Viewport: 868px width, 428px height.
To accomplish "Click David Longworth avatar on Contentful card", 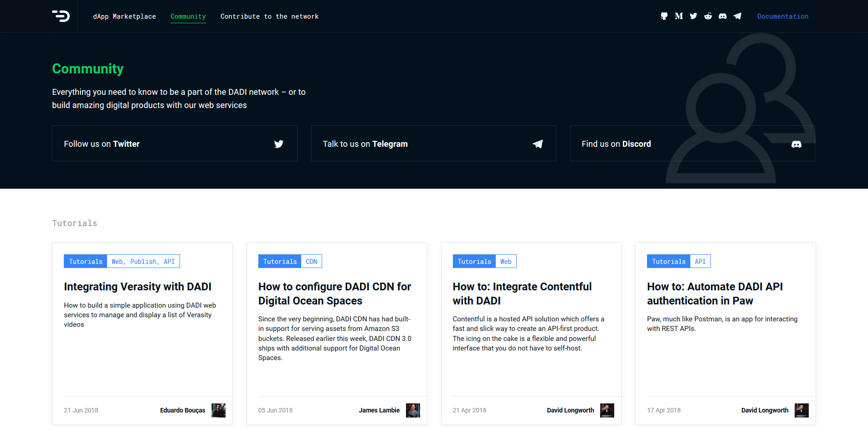I will [x=607, y=410].
